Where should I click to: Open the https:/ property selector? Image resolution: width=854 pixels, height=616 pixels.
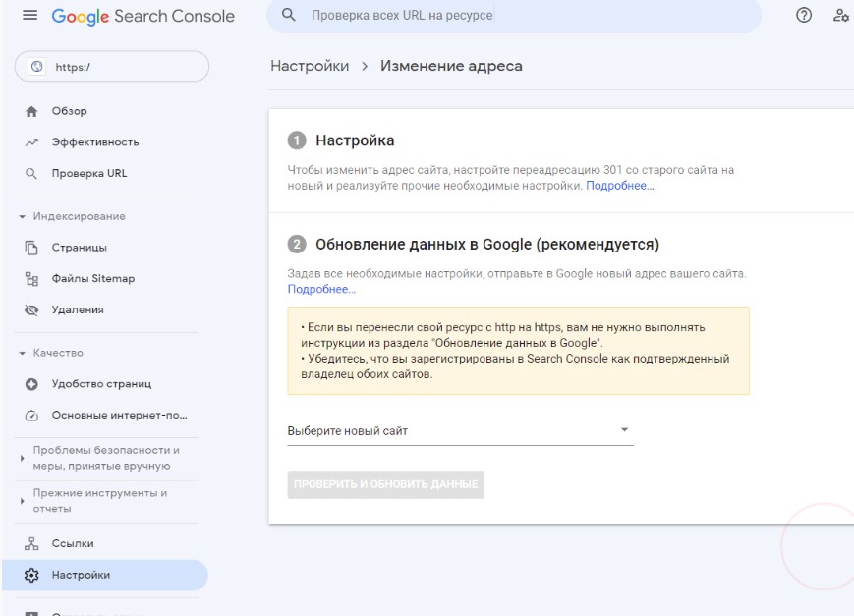tap(112, 67)
